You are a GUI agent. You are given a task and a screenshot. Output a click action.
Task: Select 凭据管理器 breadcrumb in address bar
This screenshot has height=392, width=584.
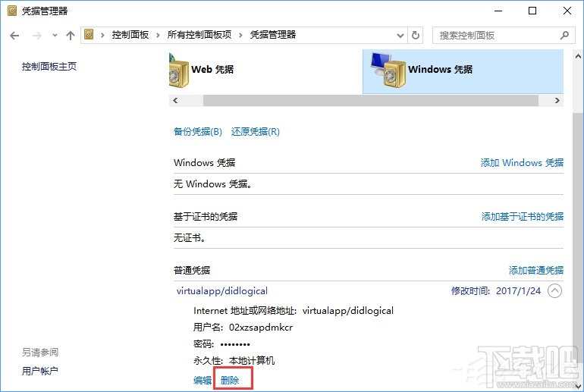point(272,35)
